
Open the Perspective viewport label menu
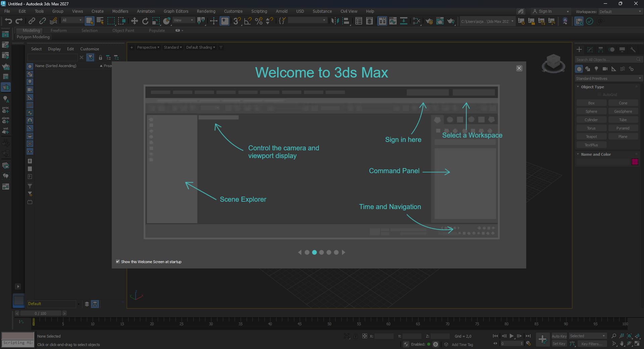pyautogui.click(x=148, y=47)
